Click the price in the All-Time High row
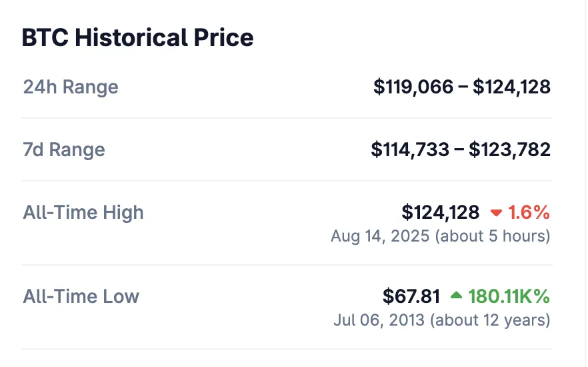Viewport: 588px width, 367px height. click(x=440, y=213)
